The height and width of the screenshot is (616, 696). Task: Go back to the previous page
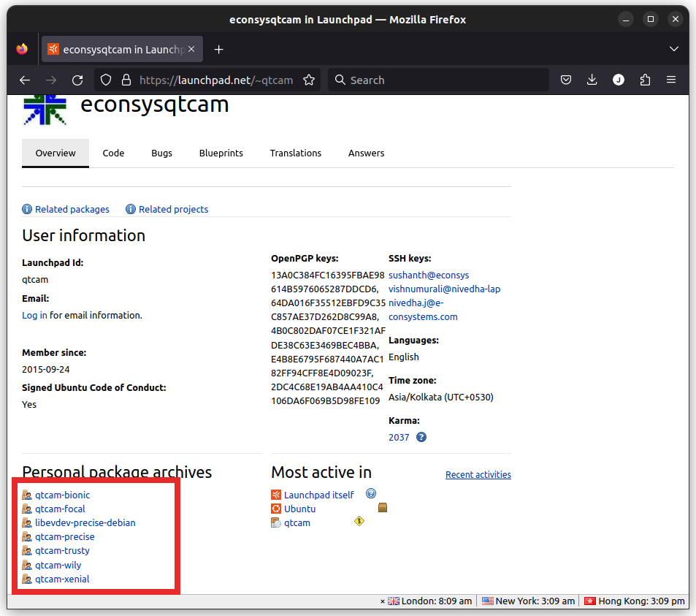click(25, 80)
